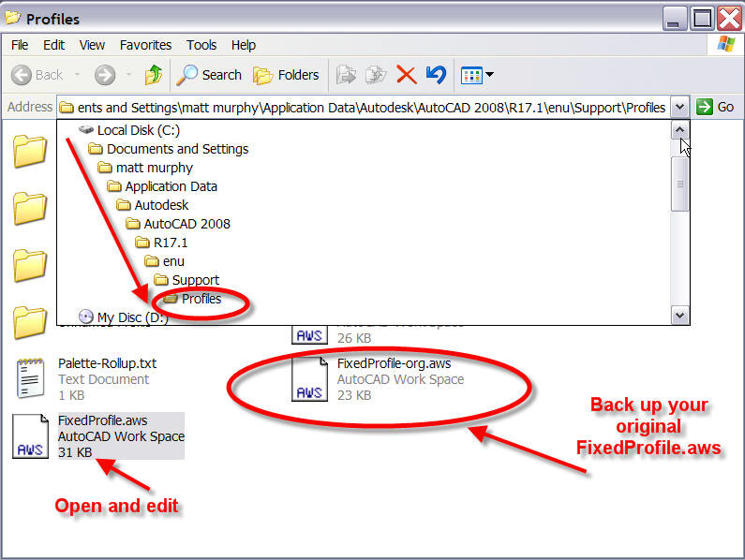The width and height of the screenshot is (745, 560).
Task: Click the Move To toolbar icon
Action: click(x=346, y=75)
